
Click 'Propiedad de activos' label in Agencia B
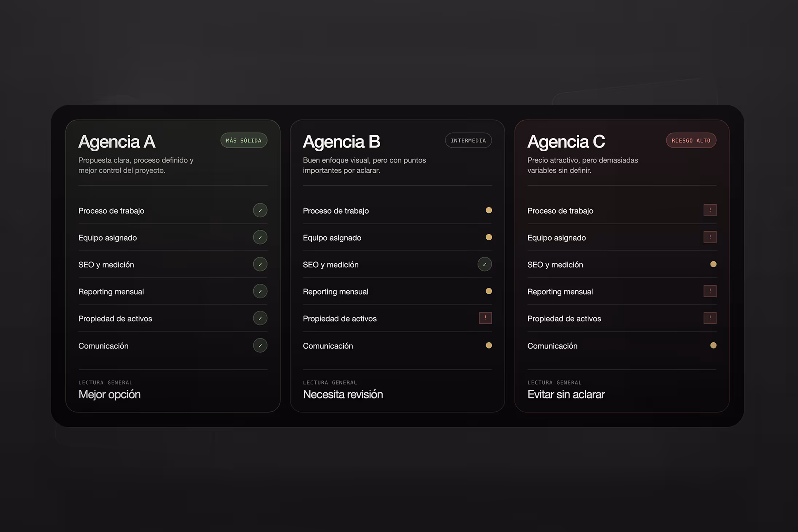pos(340,319)
